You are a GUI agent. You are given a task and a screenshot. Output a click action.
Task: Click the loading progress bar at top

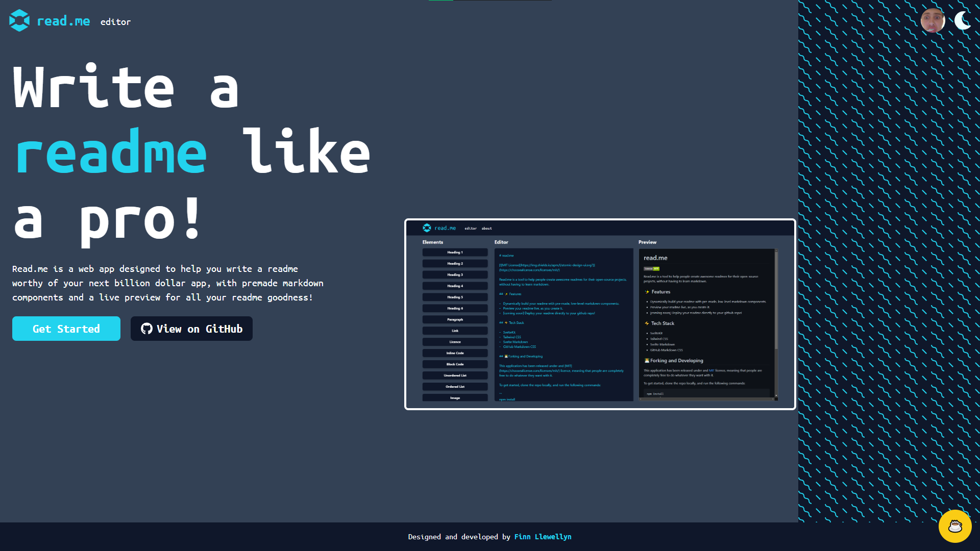pyautogui.click(x=490, y=1)
